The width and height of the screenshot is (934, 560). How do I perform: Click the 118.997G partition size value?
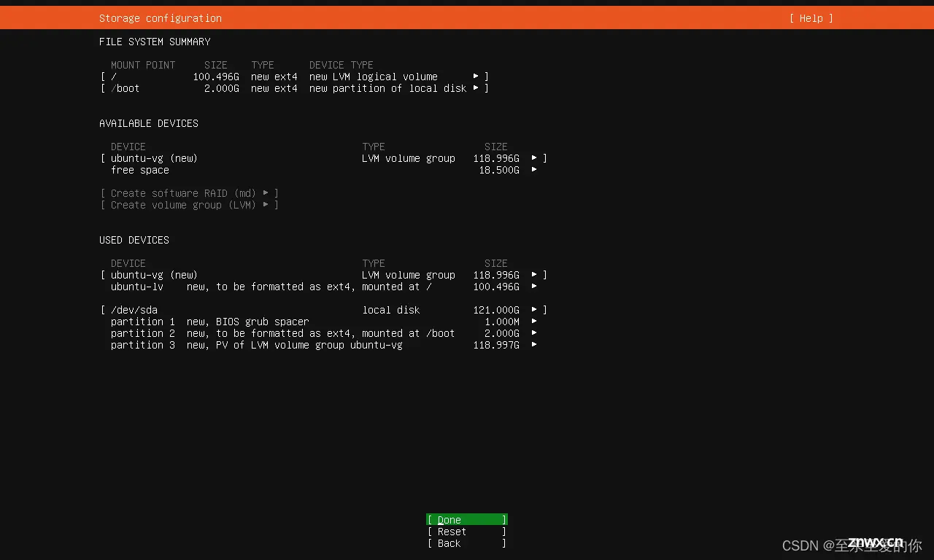496,345
